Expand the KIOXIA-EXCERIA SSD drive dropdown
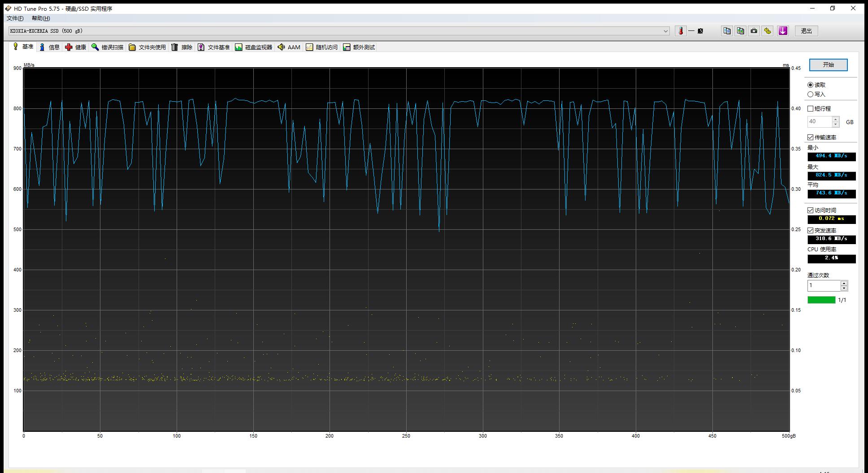Screen dimensions: 868x473 click(666, 31)
